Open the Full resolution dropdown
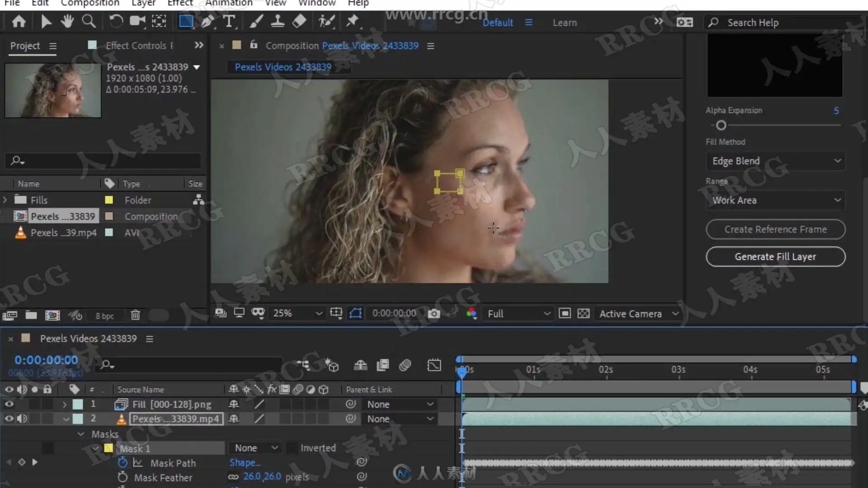868x488 pixels. (519, 314)
